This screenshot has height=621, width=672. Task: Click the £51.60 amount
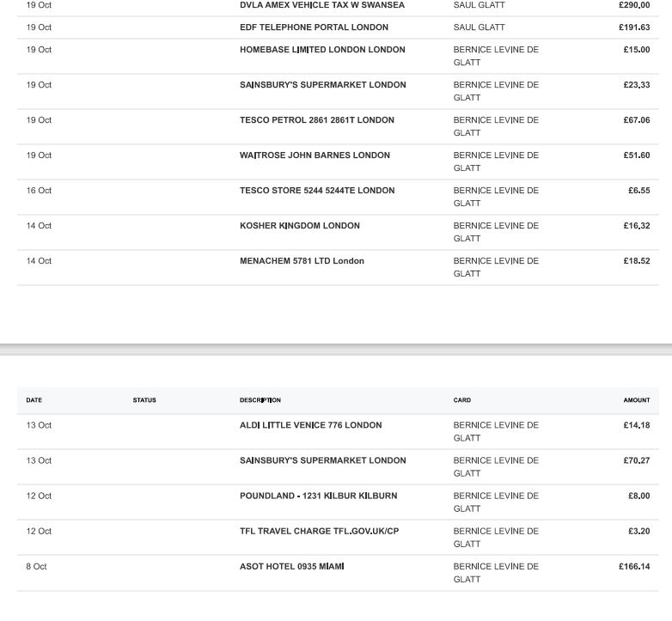pyautogui.click(x=637, y=155)
